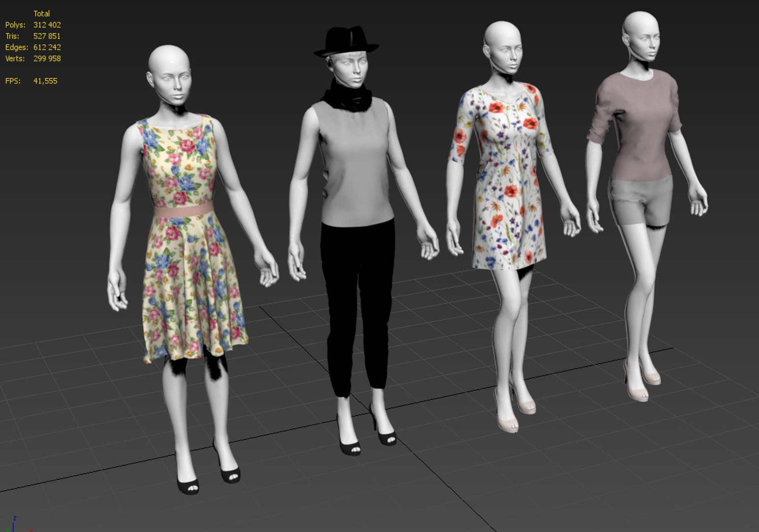Click the XYZ axis gizmo in the corner
The width and height of the screenshot is (759, 532).
point(14,525)
